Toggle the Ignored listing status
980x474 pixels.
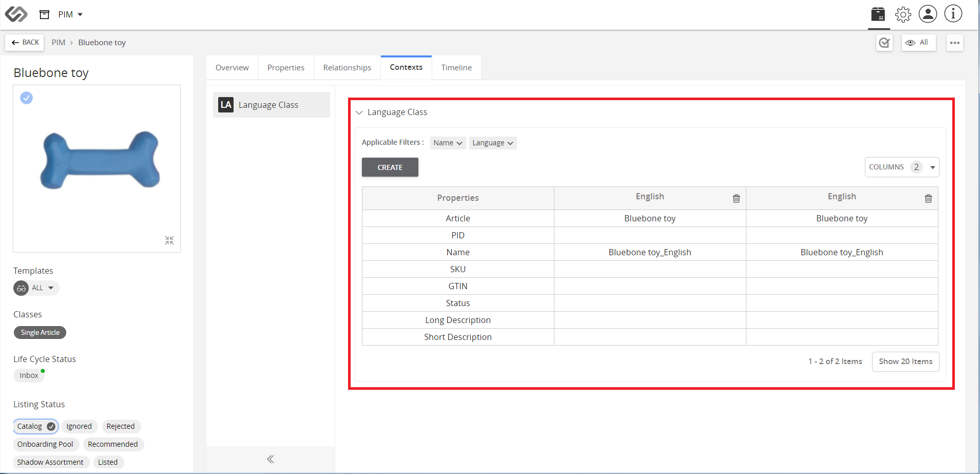[79, 426]
